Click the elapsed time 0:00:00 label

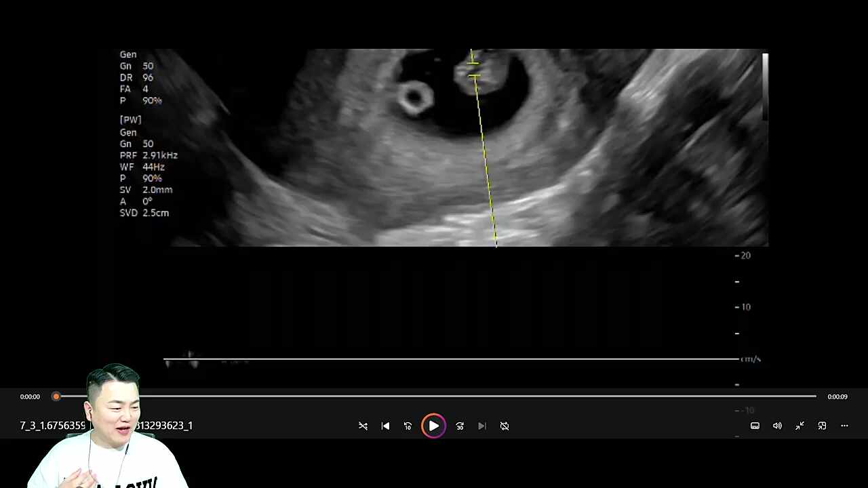tap(30, 396)
